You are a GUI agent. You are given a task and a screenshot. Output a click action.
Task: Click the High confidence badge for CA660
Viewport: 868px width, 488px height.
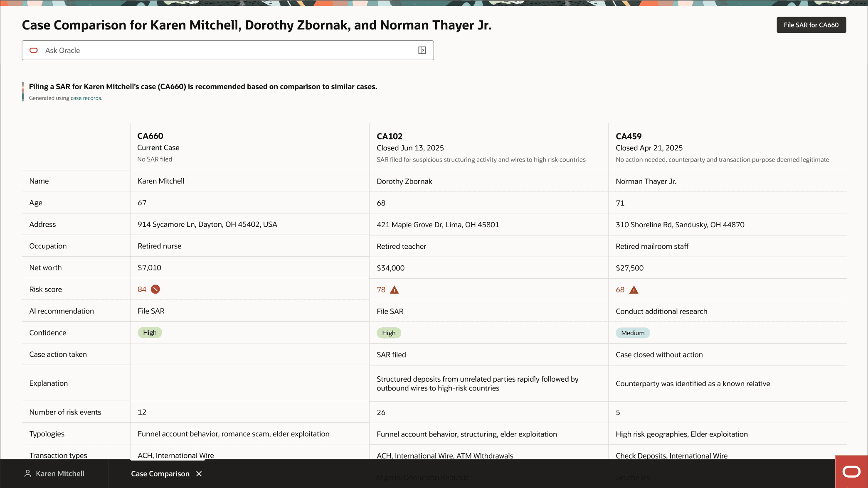tap(150, 333)
